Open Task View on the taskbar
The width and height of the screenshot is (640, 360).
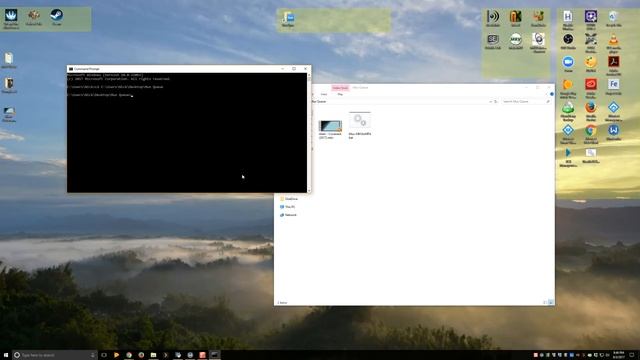[x=104, y=355]
